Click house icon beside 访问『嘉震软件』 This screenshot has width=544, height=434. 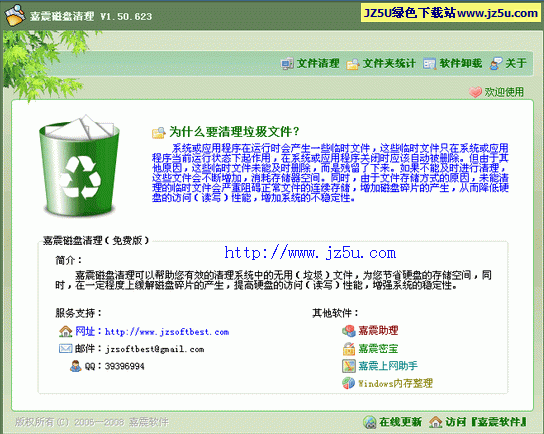tap(435, 422)
